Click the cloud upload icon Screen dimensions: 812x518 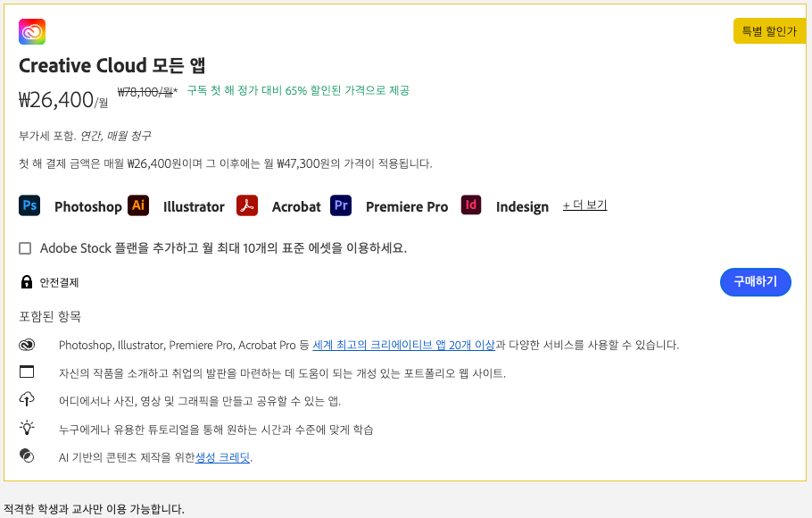click(27, 399)
